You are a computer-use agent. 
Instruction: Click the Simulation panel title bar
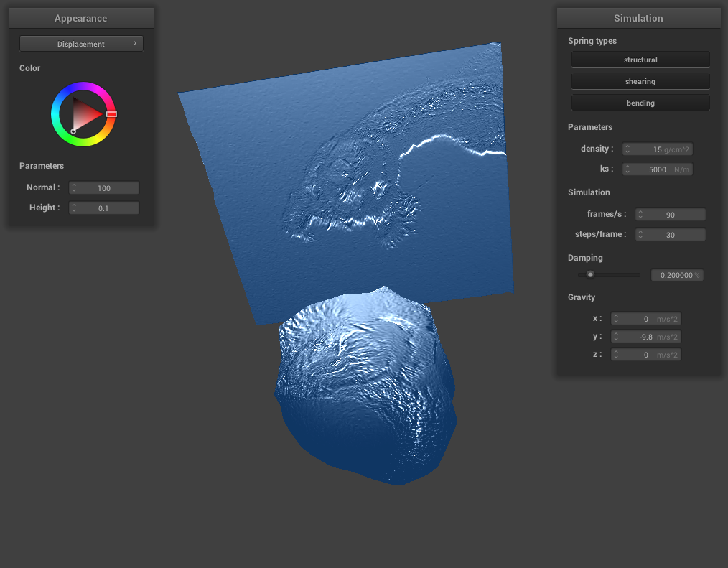(x=638, y=18)
